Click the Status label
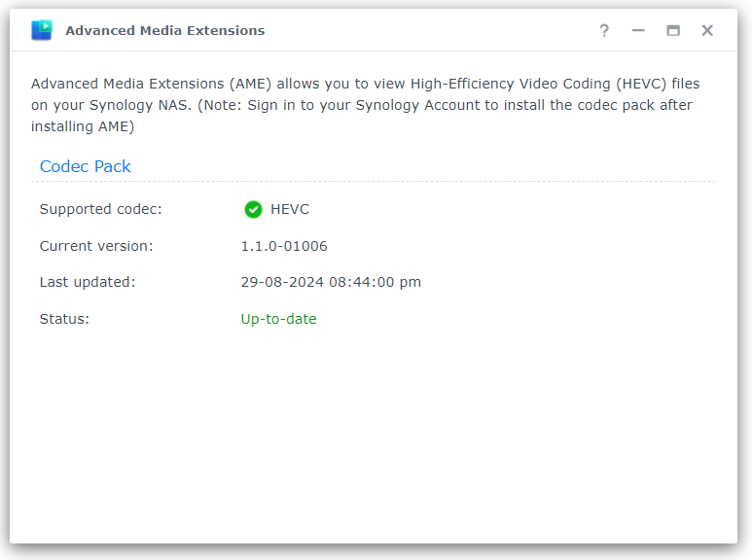752x560 pixels. (65, 319)
